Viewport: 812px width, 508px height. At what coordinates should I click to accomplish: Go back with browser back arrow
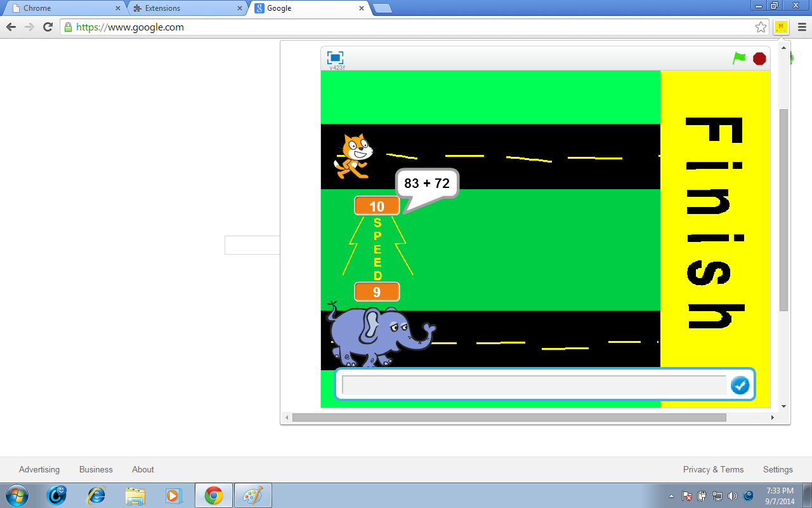[11, 27]
